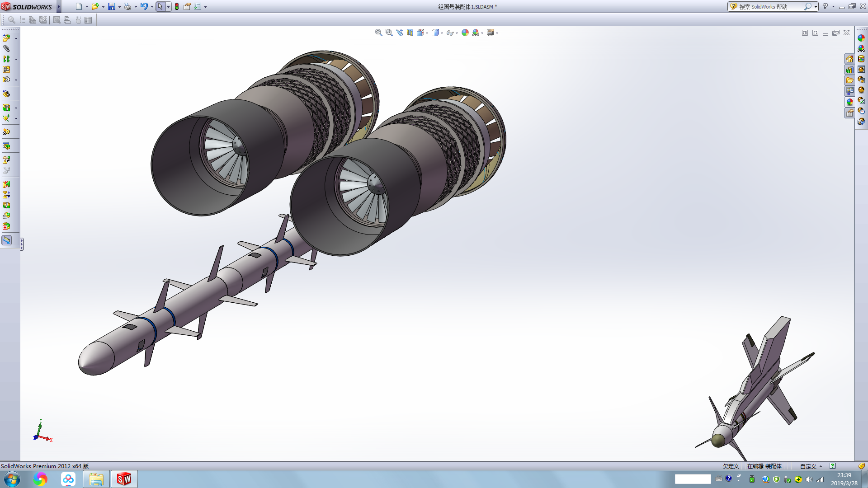The height and width of the screenshot is (488, 868).
Task: Click the Undo arrow icon
Action: pyautogui.click(x=144, y=6)
